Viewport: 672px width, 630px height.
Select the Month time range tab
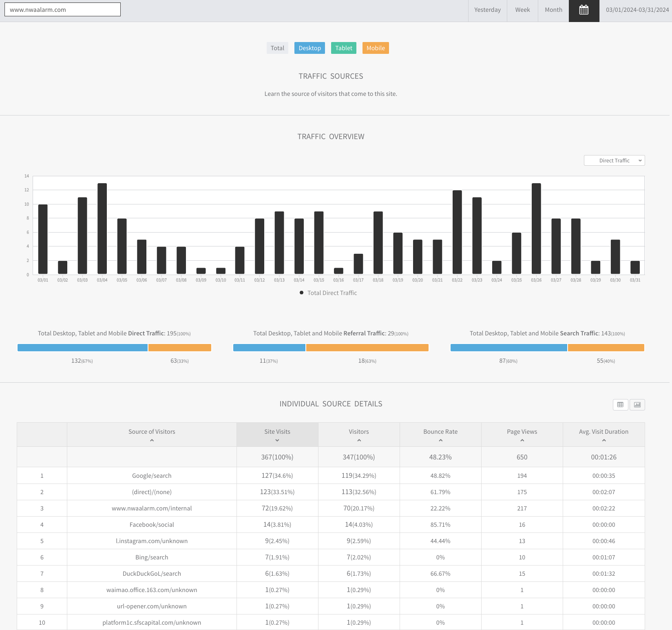coord(553,10)
